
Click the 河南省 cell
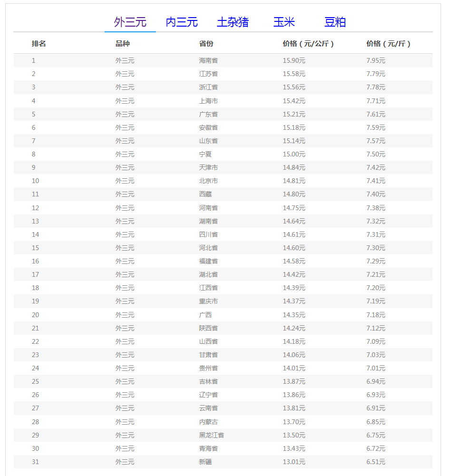pyautogui.click(x=208, y=208)
